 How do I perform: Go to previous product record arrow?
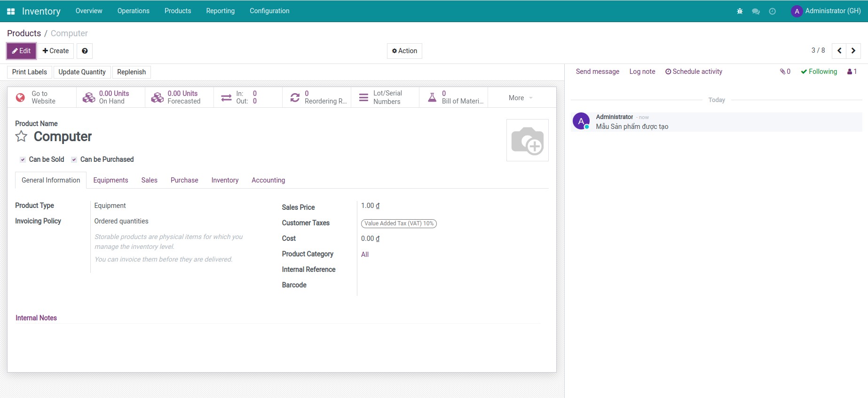839,51
